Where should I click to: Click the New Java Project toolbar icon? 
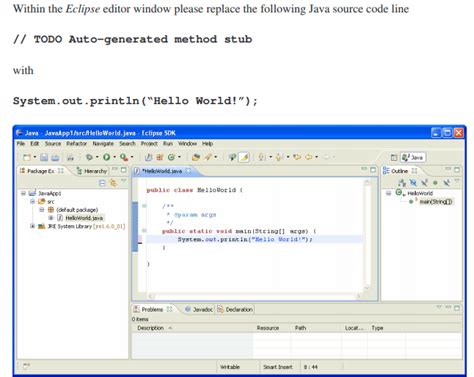pyautogui.click(x=149, y=157)
